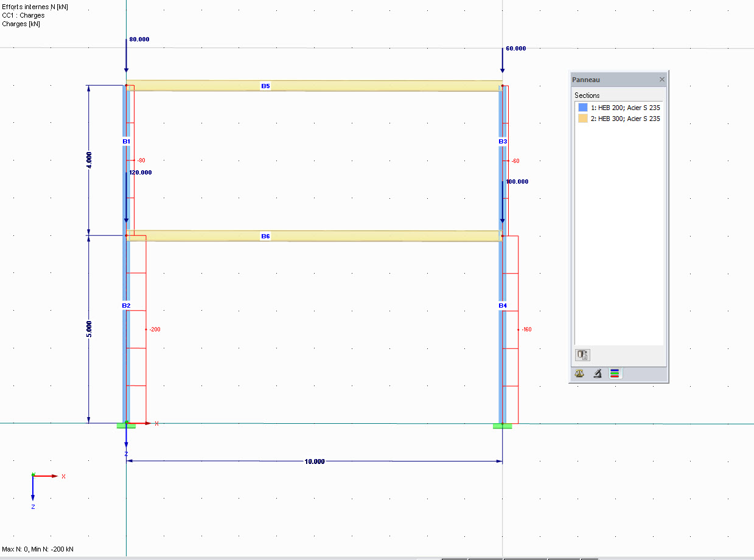Click the 5.000 dimension label
The image size is (754, 560).
89,329
